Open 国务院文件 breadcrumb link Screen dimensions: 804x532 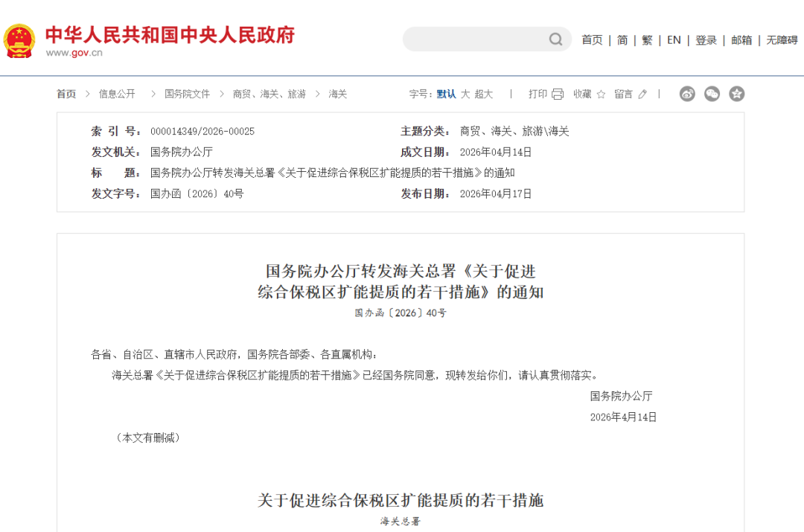187,94
